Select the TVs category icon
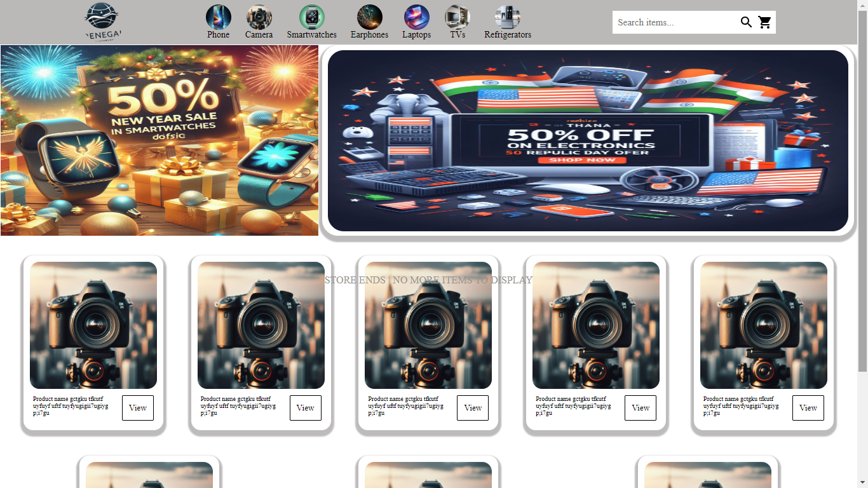The width and height of the screenshot is (868, 488). [x=458, y=18]
